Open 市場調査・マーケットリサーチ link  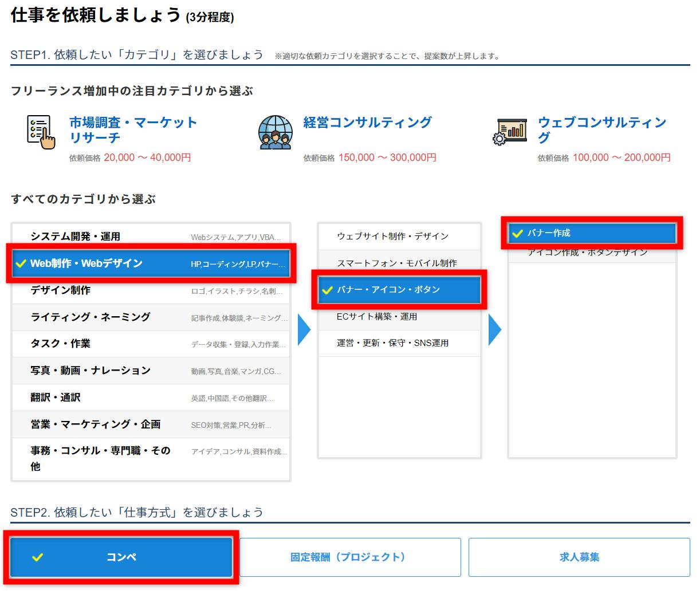133,129
